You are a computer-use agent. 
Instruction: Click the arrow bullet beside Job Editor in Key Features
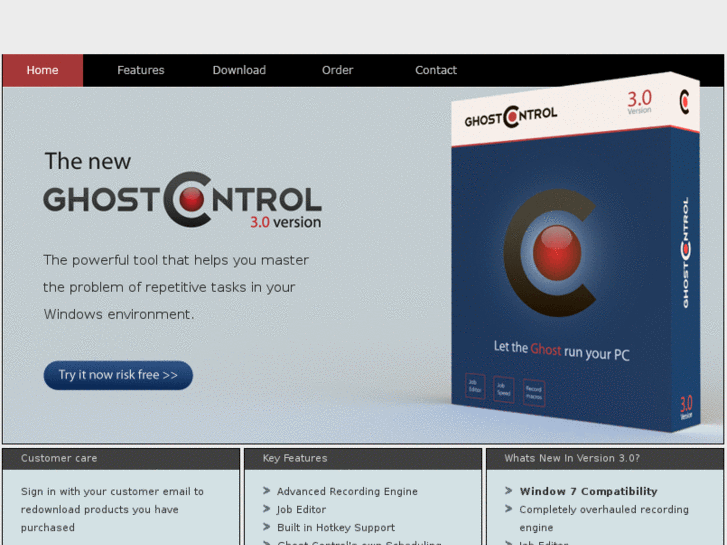point(267,508)
